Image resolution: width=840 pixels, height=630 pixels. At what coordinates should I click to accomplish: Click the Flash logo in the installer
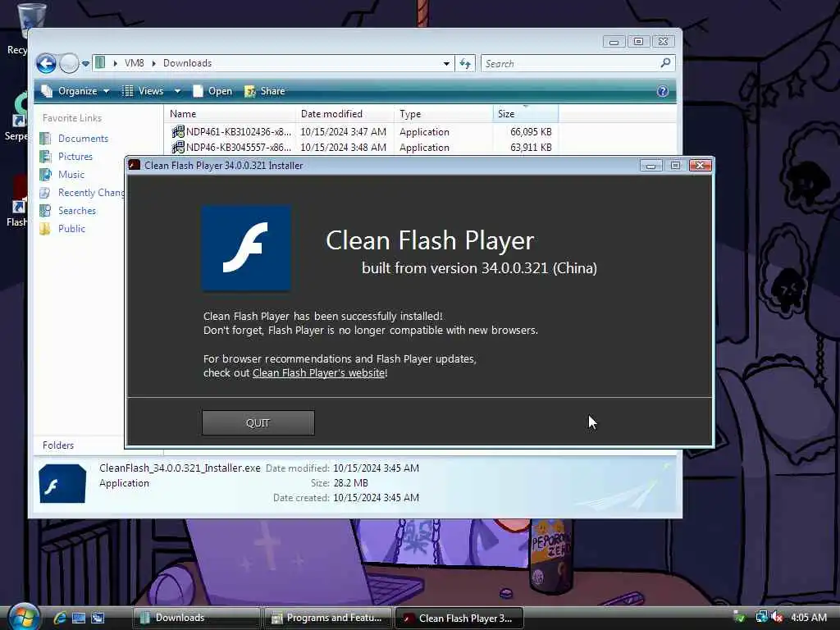pyautogui.click(x=246, y=248)
